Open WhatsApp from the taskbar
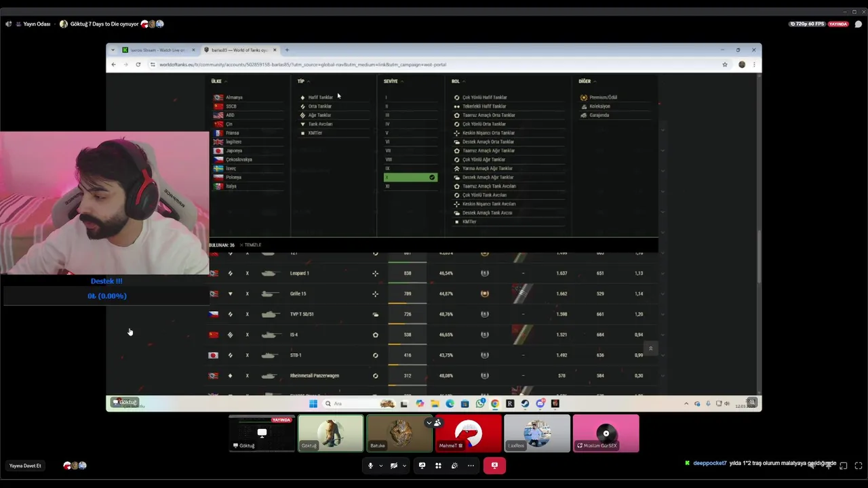The image size is (868, 488). 480,403
